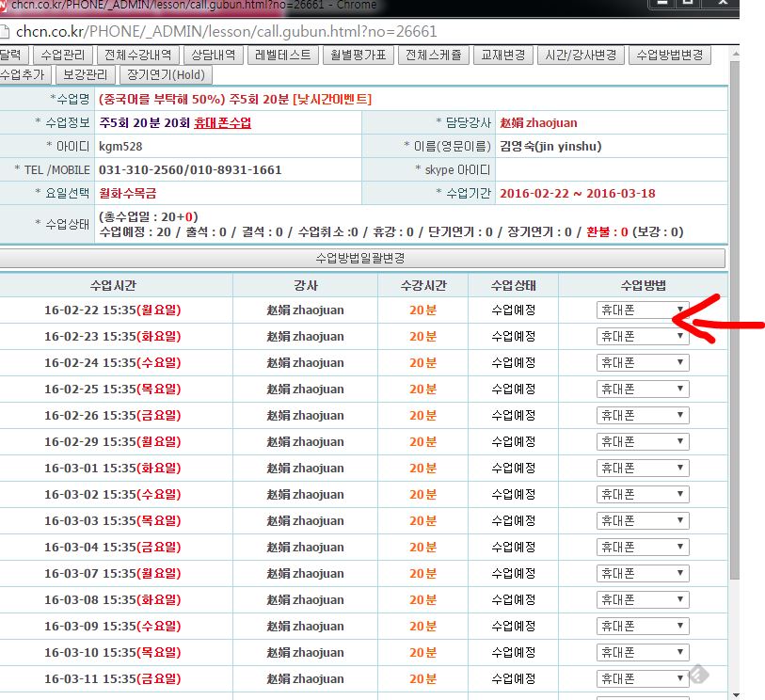Viewport: 765px width, 700px height.
Task: Open the 월별평가표 page
Action: coord(358,56)
